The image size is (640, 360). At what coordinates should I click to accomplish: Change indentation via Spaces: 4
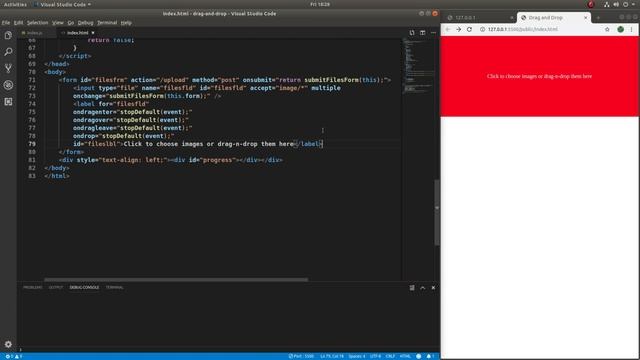click(357, 356)
